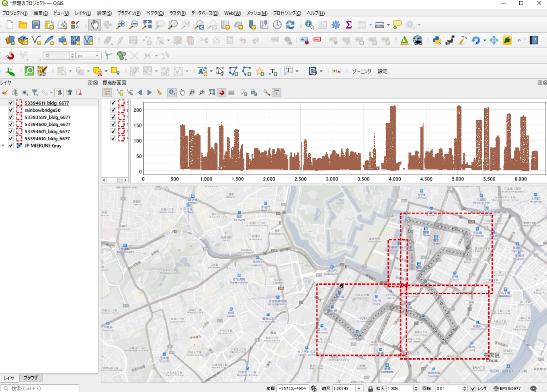Click the Measure Line ruler icon

379,25
